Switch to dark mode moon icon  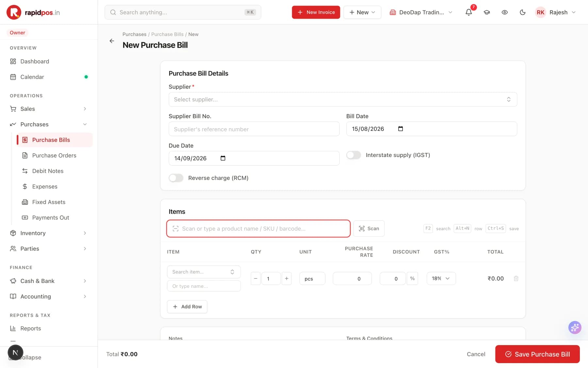click(523, 12)
